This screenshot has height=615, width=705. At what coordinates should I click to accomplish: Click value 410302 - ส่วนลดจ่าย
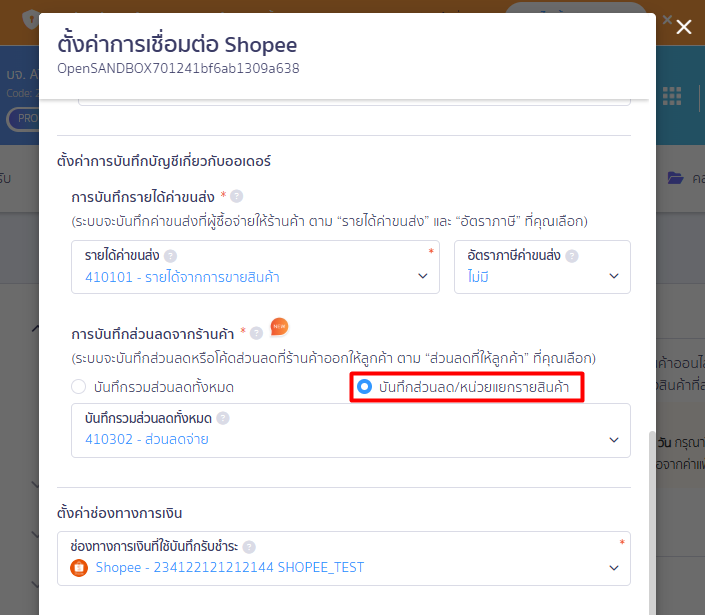coord(147,439)
